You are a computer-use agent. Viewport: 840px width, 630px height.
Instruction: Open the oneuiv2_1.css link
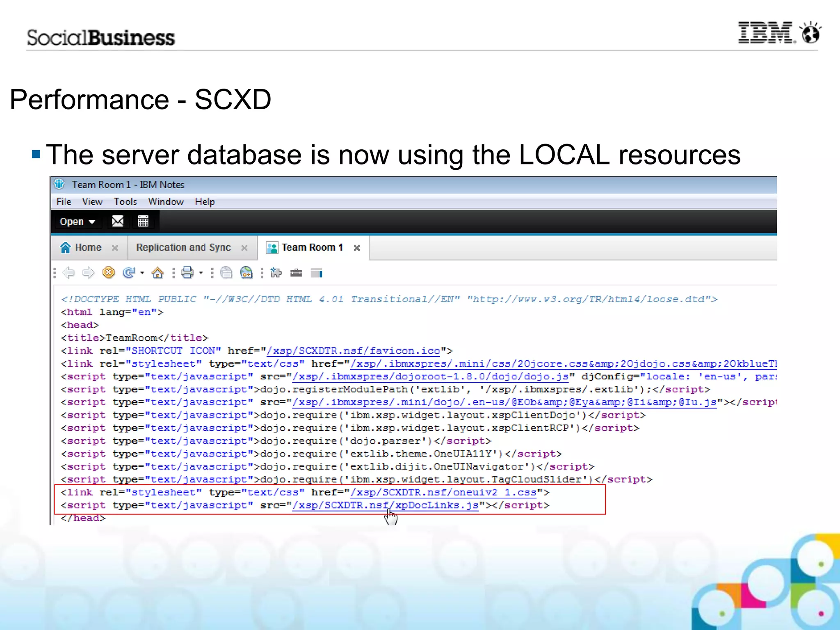(444, 493)
